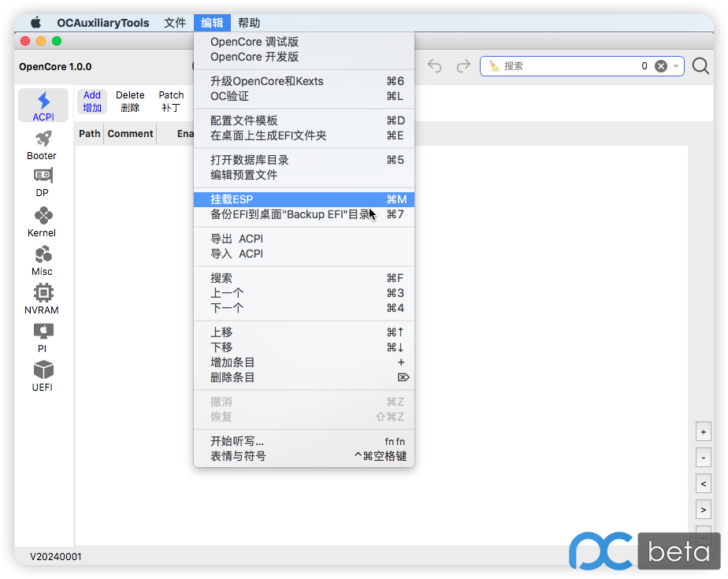Open the 文件 menu in menu bar
728x579 pixels.
[x=175, y=23]
